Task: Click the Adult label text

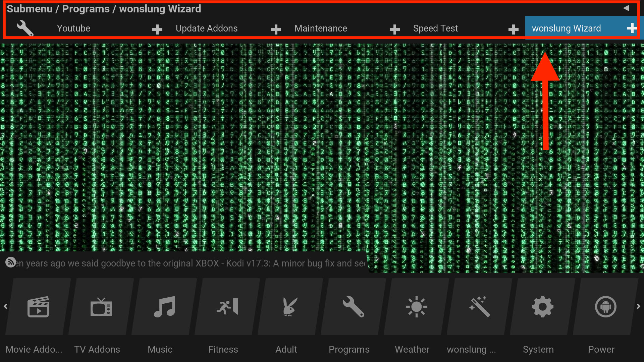Action: click(286, 349)
